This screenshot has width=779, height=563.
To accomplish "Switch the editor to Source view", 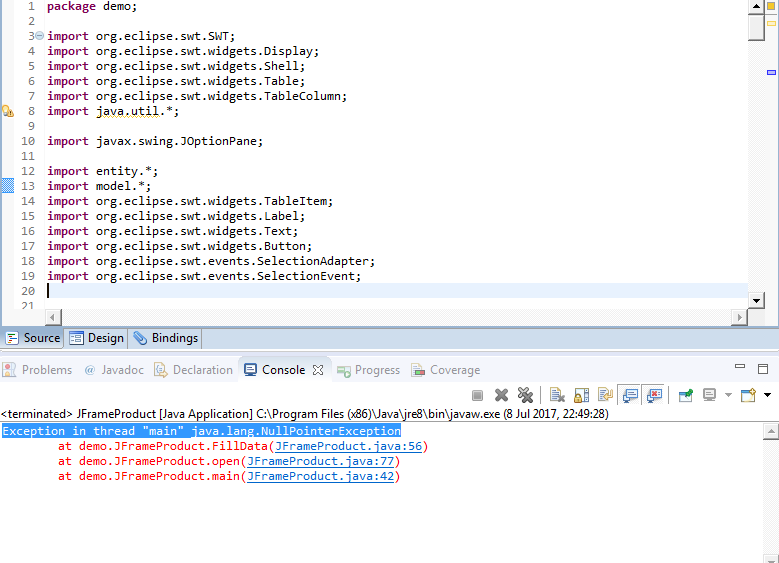I will point(33,338).
